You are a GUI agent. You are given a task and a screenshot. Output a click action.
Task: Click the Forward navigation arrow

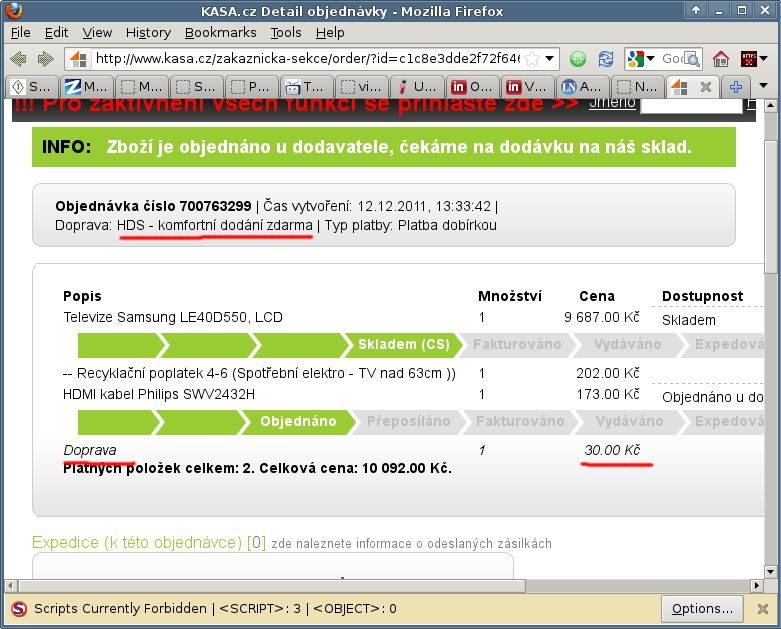pyautogui.click(x=45, y=59)
